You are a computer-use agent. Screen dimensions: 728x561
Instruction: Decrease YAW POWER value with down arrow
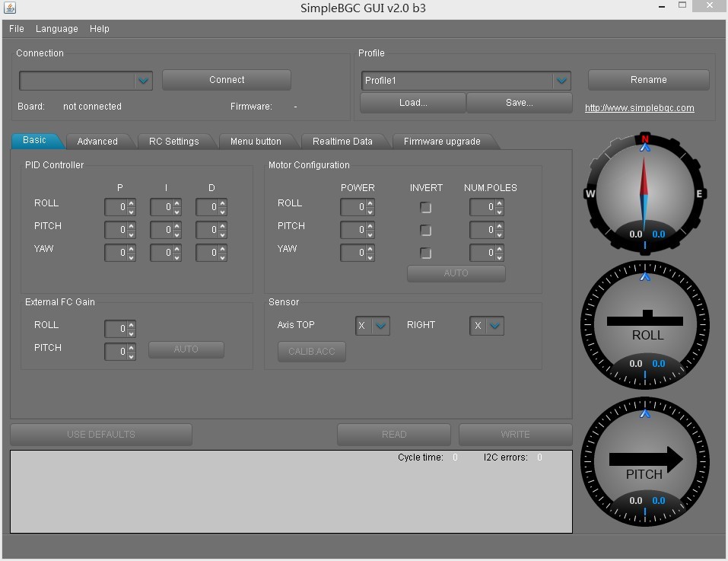pyautogui.click(x=370, y=257)
